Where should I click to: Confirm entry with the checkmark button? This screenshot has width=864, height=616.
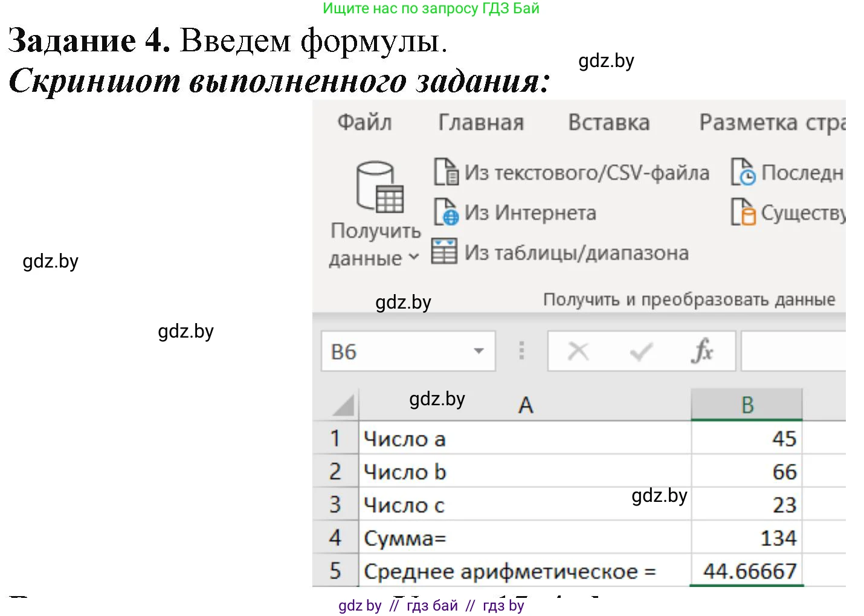(x=640, y=350)
